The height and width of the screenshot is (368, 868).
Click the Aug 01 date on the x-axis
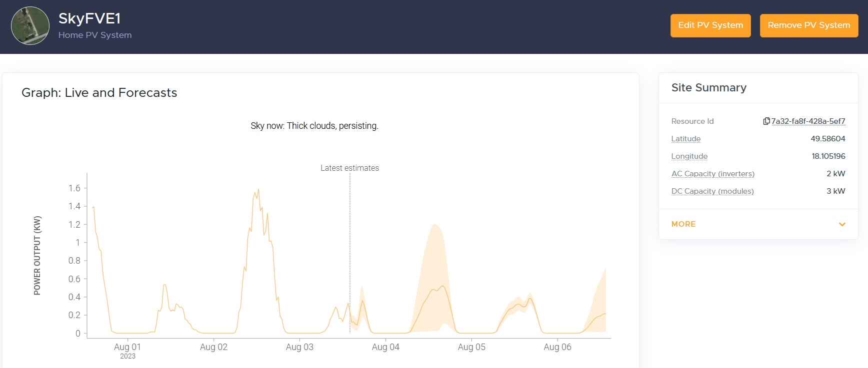127,347
